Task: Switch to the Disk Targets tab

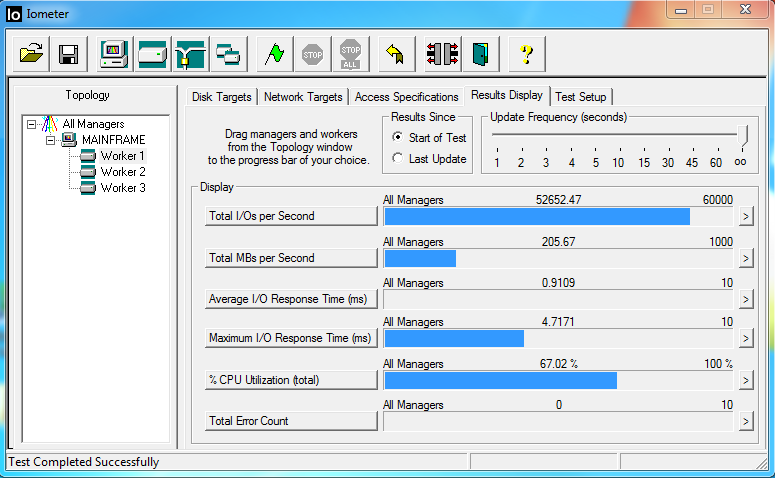Action: coord(221,97)
